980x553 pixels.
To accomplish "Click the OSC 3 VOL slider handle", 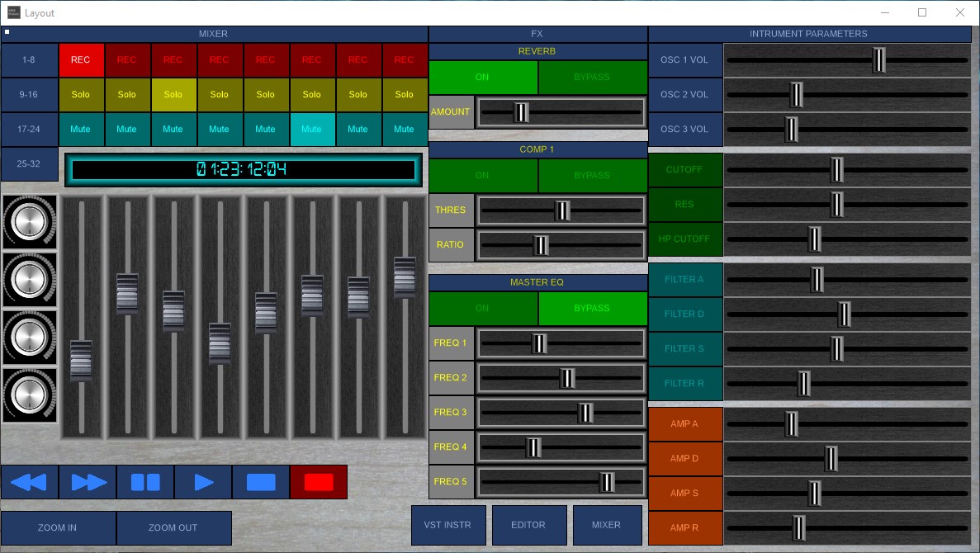I will pyautogui.click(x=792, y=129).
